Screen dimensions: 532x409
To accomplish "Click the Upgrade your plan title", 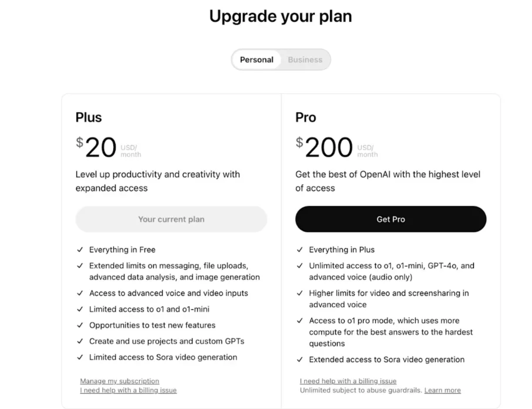I will pos(281,16).
